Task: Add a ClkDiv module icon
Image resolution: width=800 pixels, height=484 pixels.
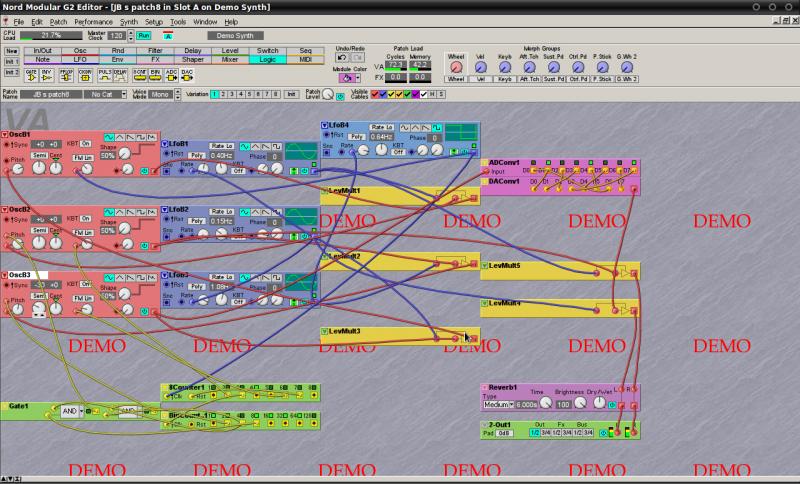Action: (x=85, y=75)
